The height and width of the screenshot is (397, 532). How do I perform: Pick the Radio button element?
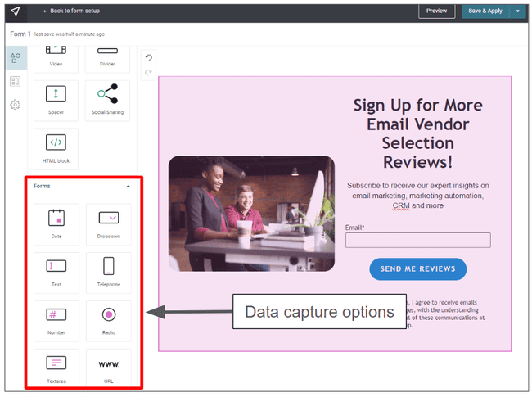coord(108,320)
